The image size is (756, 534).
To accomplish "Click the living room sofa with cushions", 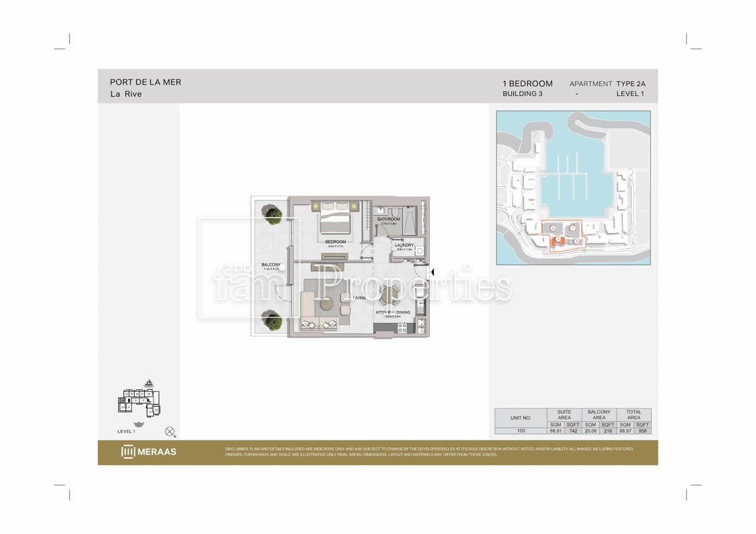I will tap(319, 324).
